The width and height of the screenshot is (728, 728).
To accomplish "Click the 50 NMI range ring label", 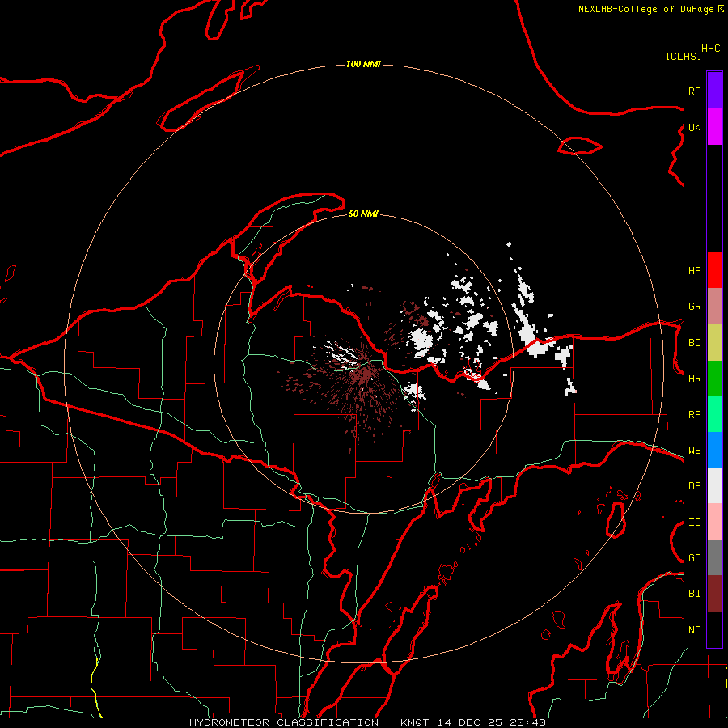I will (363, 214).
